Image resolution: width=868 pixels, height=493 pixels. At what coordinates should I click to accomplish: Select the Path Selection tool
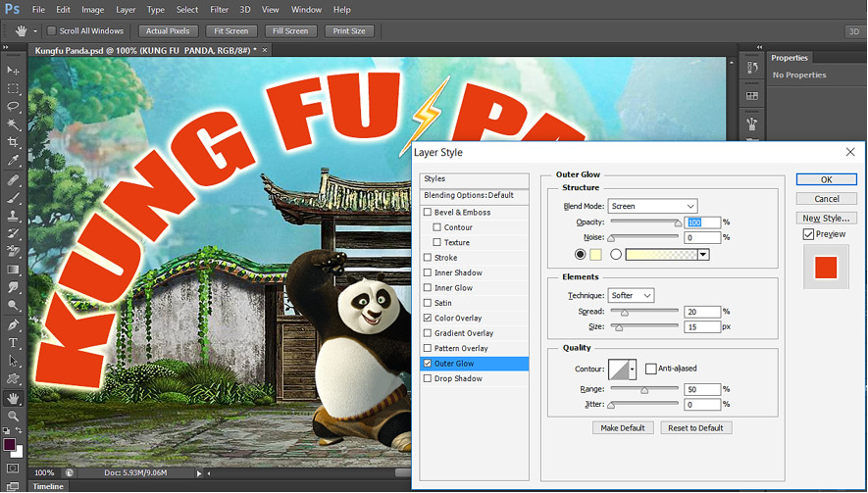(13, 361)
